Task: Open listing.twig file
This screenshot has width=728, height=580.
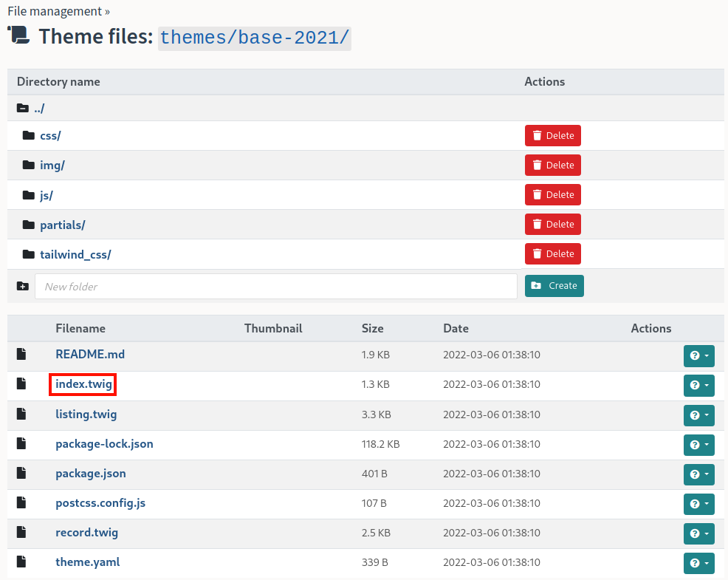Action: [86, 414]
